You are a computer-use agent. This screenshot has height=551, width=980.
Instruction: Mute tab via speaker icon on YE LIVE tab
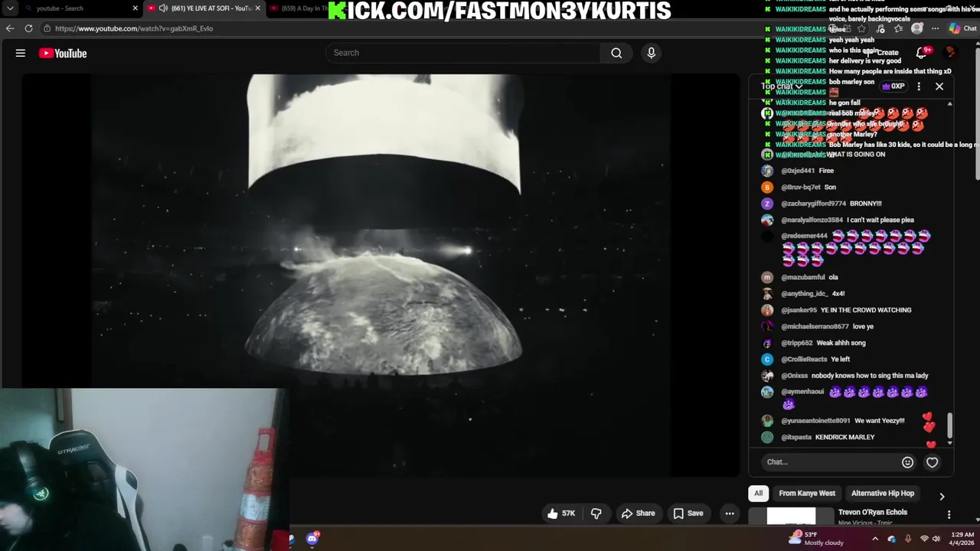click(163, 8)
